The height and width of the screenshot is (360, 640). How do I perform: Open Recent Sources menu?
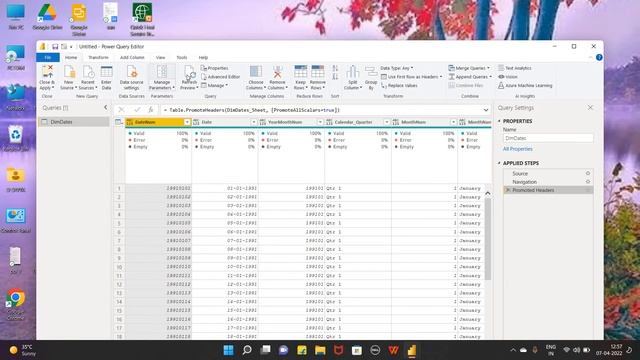88,77
